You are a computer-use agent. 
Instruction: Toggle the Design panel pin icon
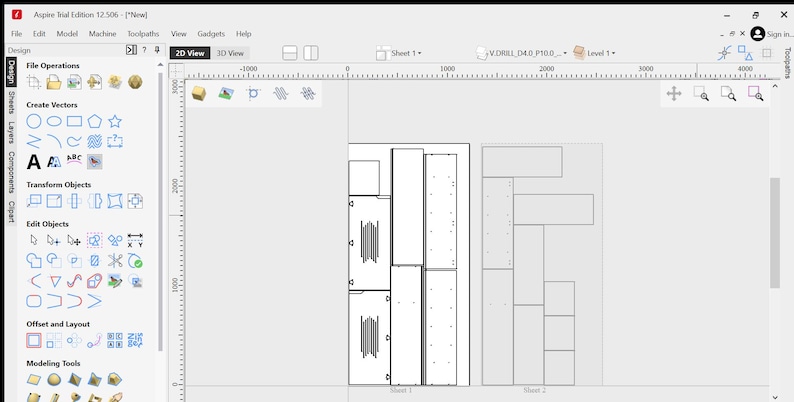coord(157,50)
